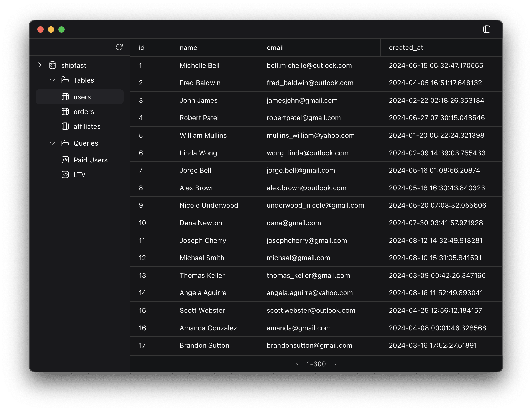Sort by the created_at column header
The height and width of the screenshot is (411, 532).
tap(406, 48)
